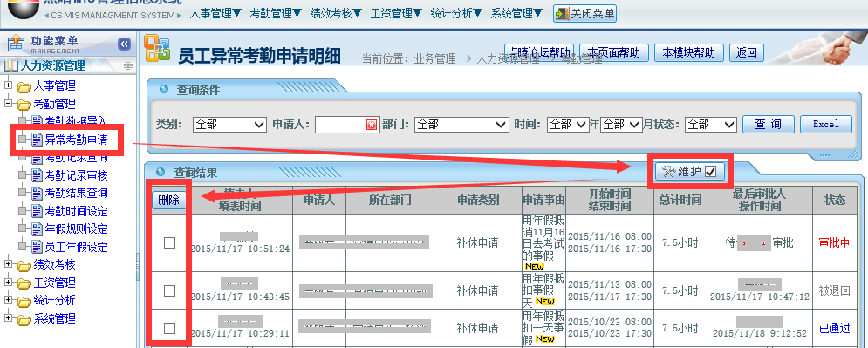Click the 考勤记录审核 document icon
Image resolution: width=868 pixels, height=348 pixels.
coord(38,175)
